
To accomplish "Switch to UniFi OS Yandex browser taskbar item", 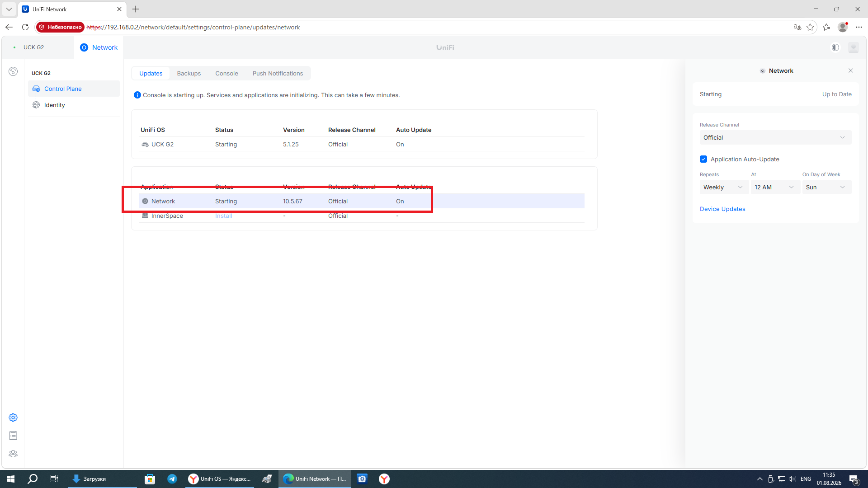I will coord(220,479).
